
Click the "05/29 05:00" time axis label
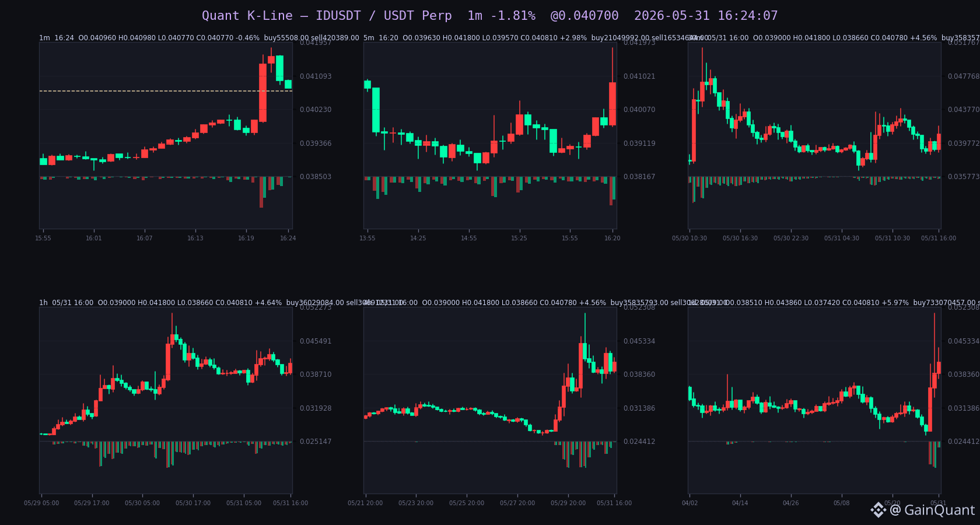41,503
